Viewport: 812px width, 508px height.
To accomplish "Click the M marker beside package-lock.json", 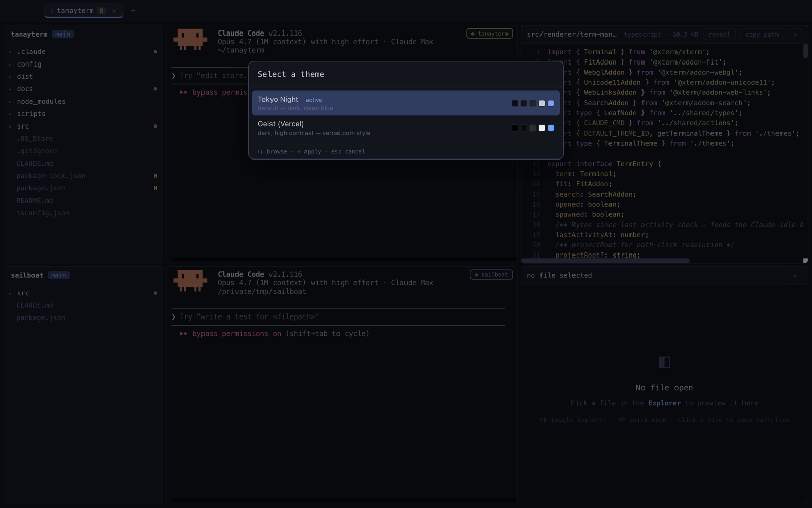I will [x=155, y=176].
